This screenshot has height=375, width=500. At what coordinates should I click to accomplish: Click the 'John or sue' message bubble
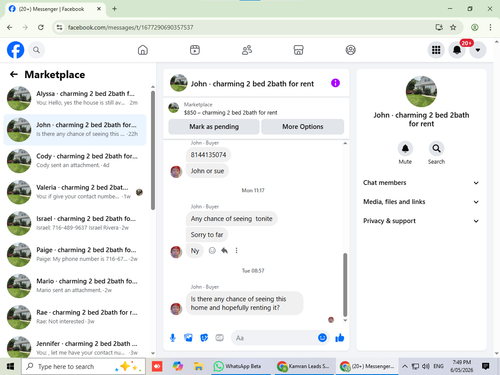207,171
